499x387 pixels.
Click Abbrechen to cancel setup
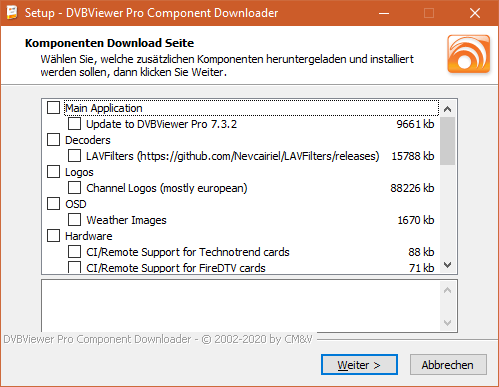pyautogui.click(x=448, y=365)
